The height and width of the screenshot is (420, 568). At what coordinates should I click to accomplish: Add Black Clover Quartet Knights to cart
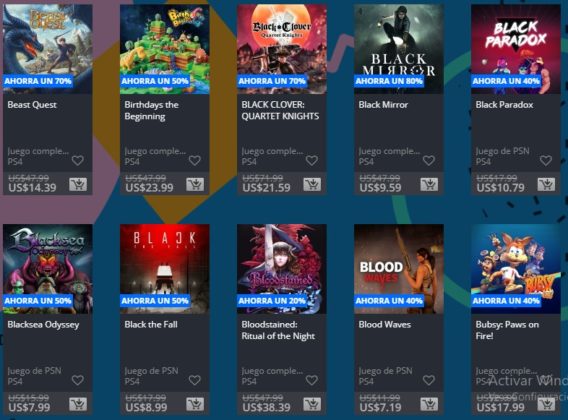[312, 185]
